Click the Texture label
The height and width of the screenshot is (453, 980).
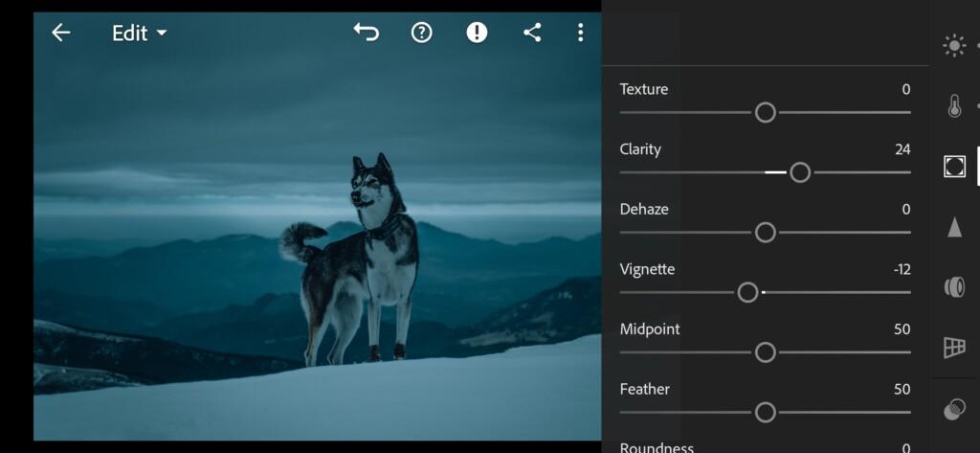(644, 89)
